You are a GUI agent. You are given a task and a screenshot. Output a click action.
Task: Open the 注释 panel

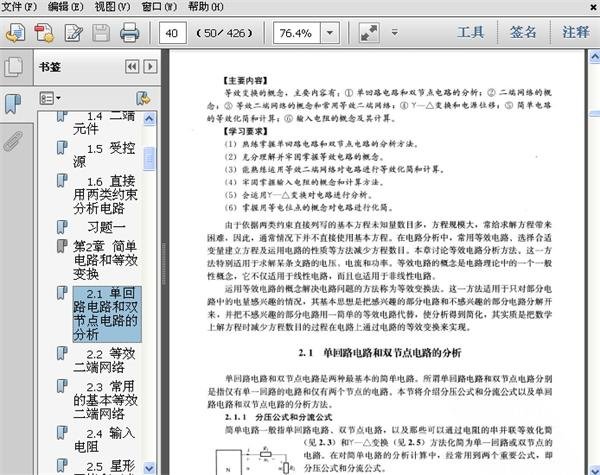[x=576, y=32]
